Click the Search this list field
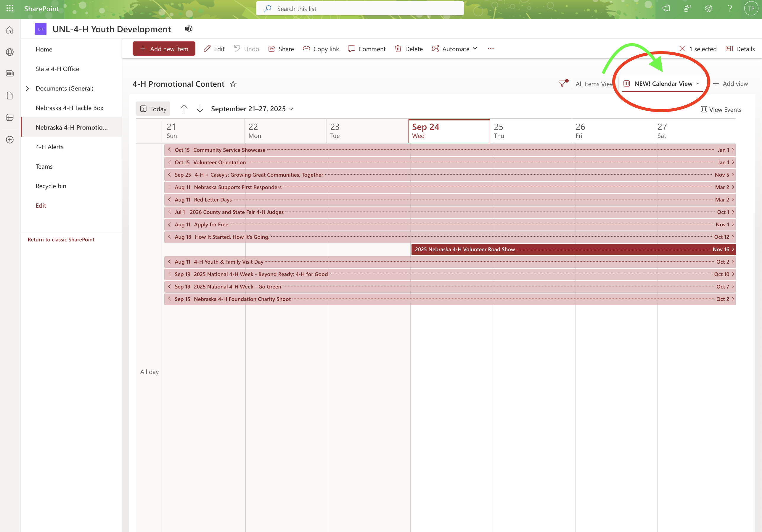The height and width of the screenshot is (532, 762). pyautogui.click(x=360, y=9)
